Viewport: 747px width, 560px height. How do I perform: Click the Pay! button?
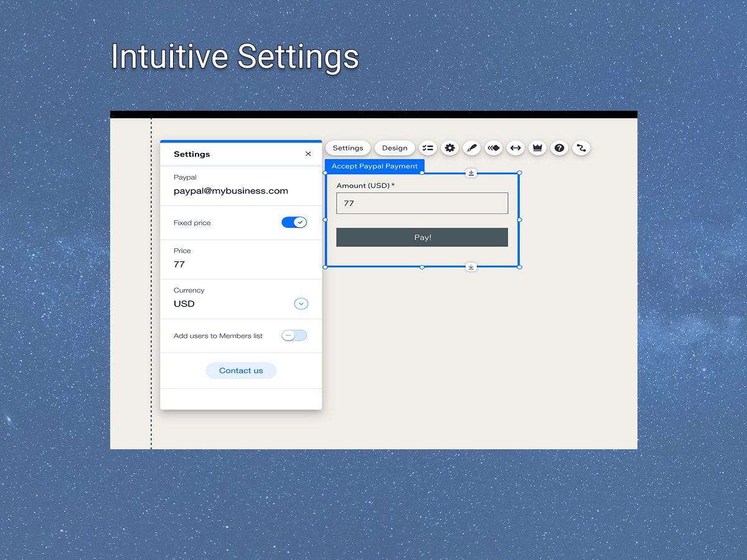[422, 237]
